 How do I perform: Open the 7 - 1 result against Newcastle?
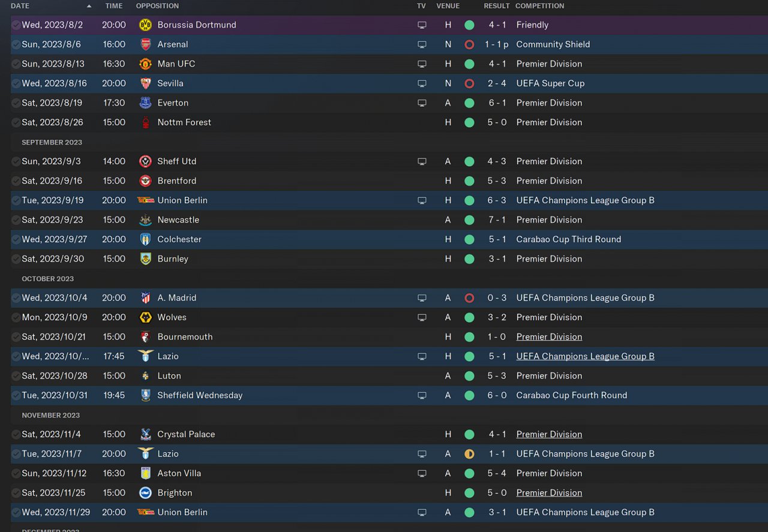click(x=496, y=220)
